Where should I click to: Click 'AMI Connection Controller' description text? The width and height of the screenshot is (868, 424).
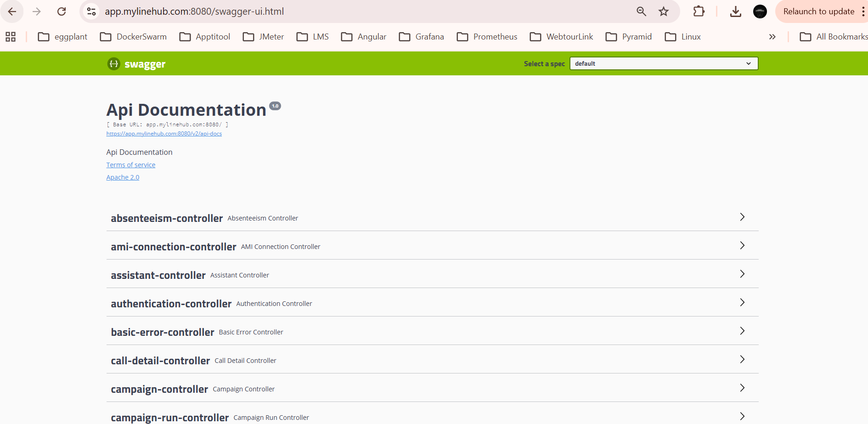[281, 247]
